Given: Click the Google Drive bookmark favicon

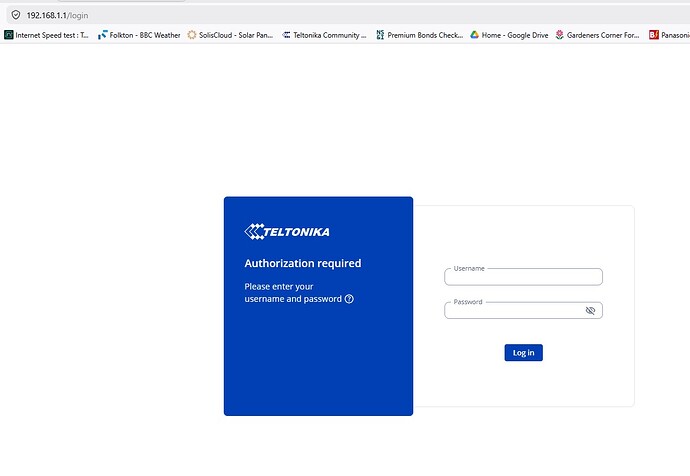Looking at the screenshot, I should 475,35.
